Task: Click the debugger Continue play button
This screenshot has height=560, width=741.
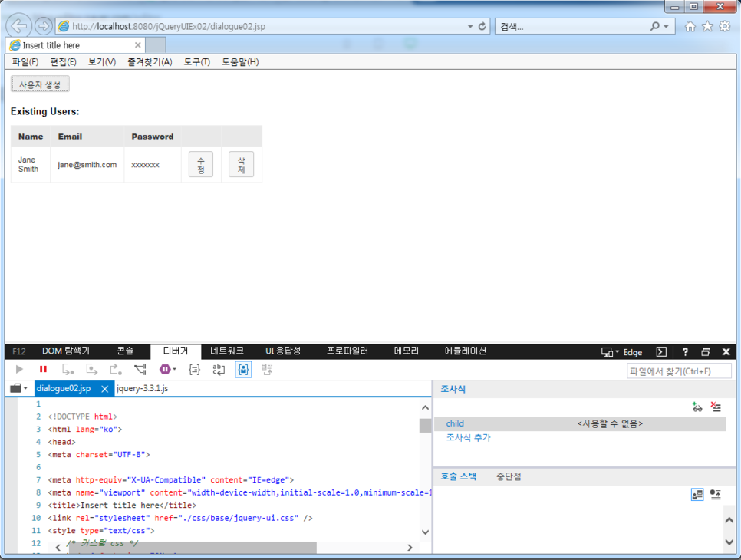Action: tap(19, 369)
